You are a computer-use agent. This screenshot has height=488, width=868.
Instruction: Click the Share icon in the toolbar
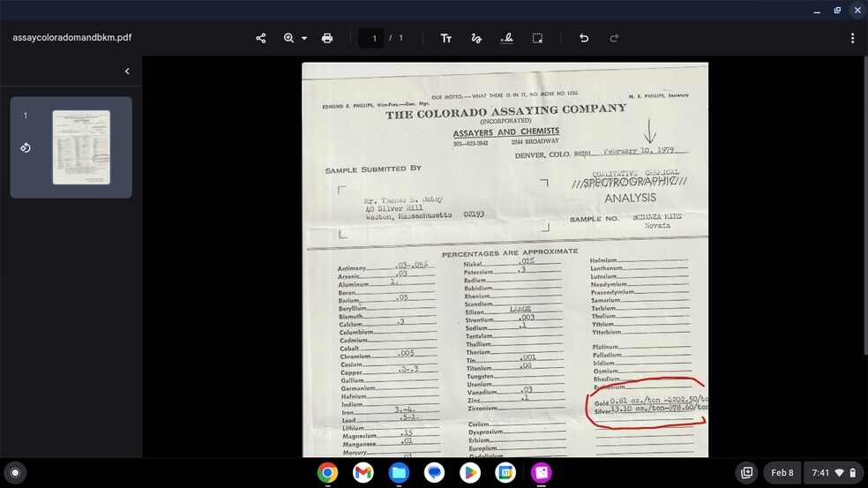[261, 38]
